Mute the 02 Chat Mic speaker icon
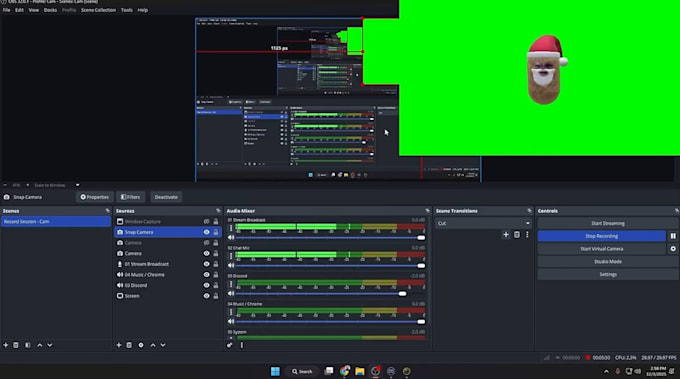 click(x=231, y=265)
